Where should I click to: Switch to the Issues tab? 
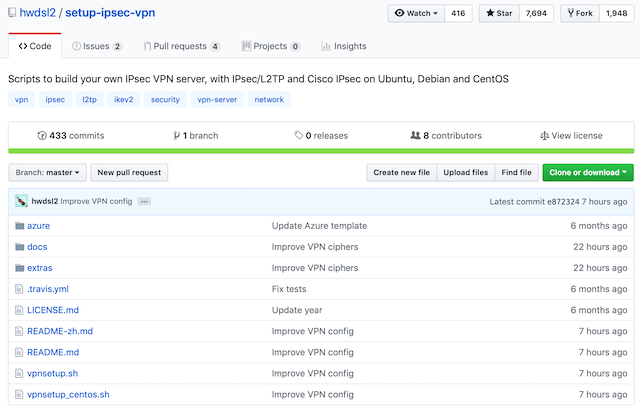click(97, 46)
